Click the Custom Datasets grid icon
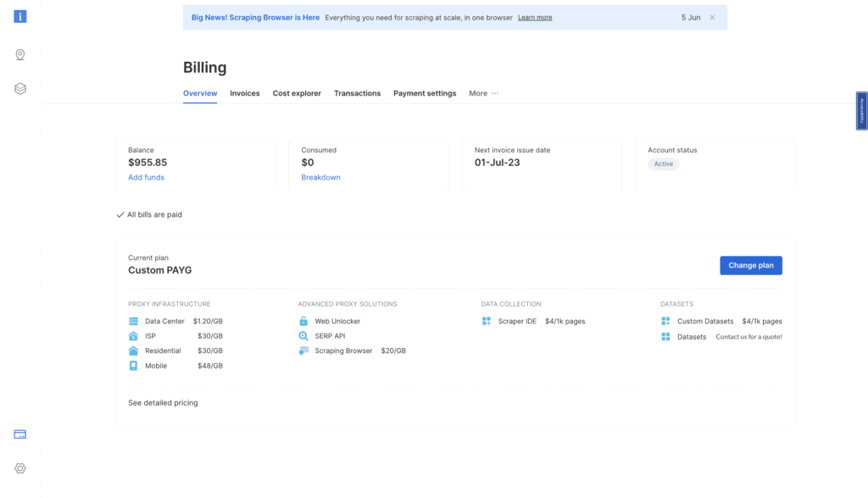Viewport: 868px width, 498px height. coord(666,321)
